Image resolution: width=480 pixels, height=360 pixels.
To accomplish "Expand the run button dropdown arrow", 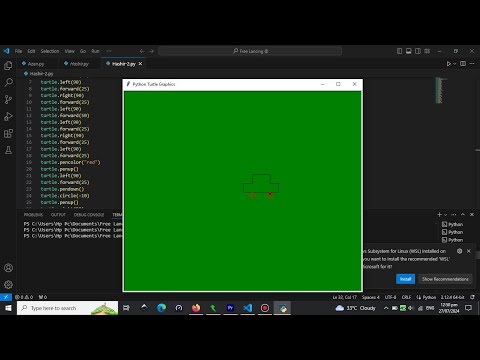I will coord(454,64).
